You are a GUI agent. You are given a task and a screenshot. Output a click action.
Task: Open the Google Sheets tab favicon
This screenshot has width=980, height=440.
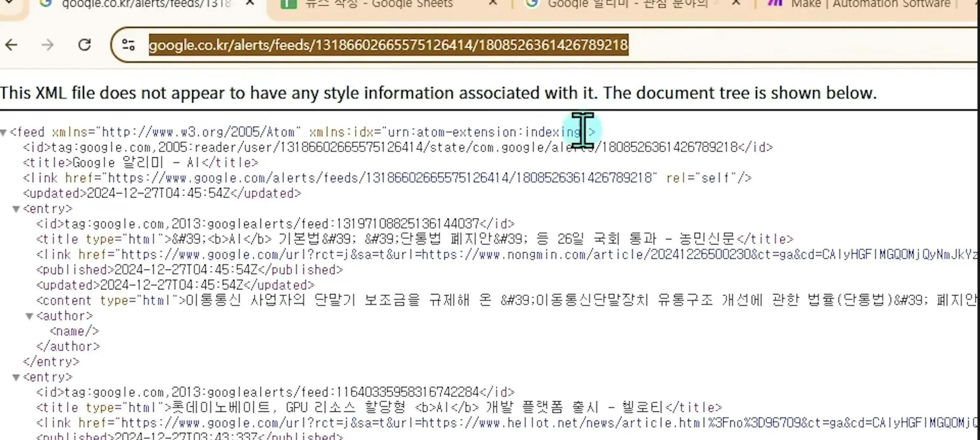289,4
